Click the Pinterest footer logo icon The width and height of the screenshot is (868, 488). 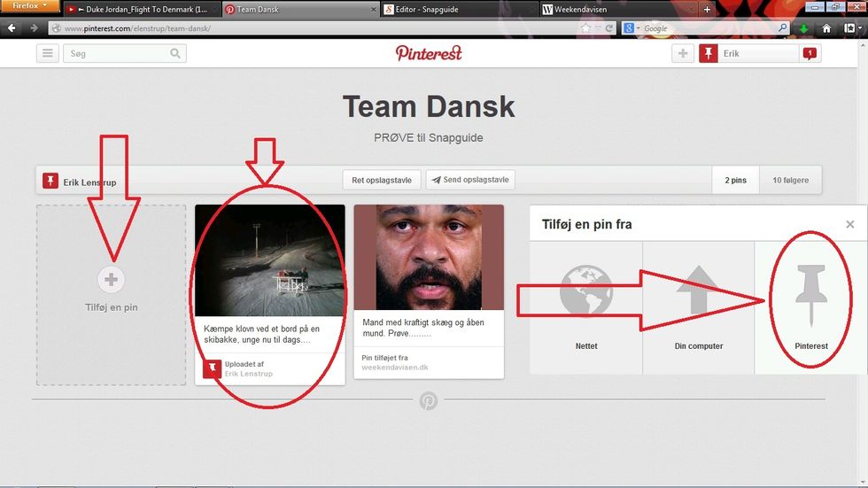[x=428, y=400]
